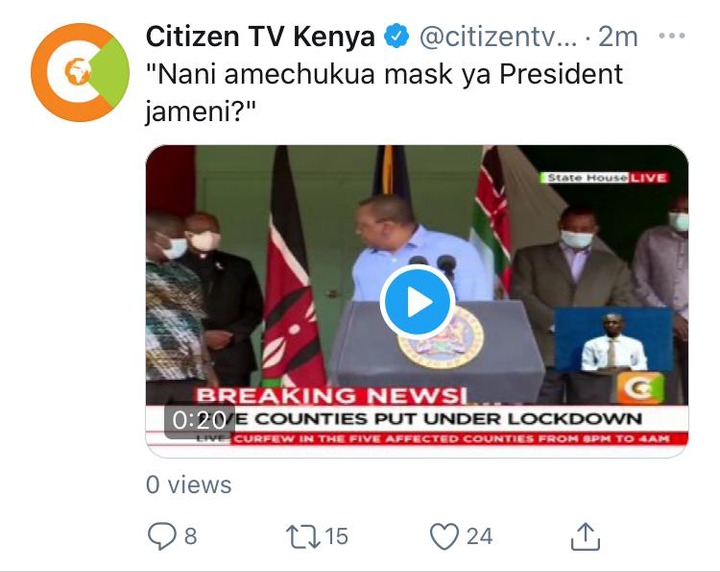
Task: Click the State House LIVE tag
Action: pos(604,178)
